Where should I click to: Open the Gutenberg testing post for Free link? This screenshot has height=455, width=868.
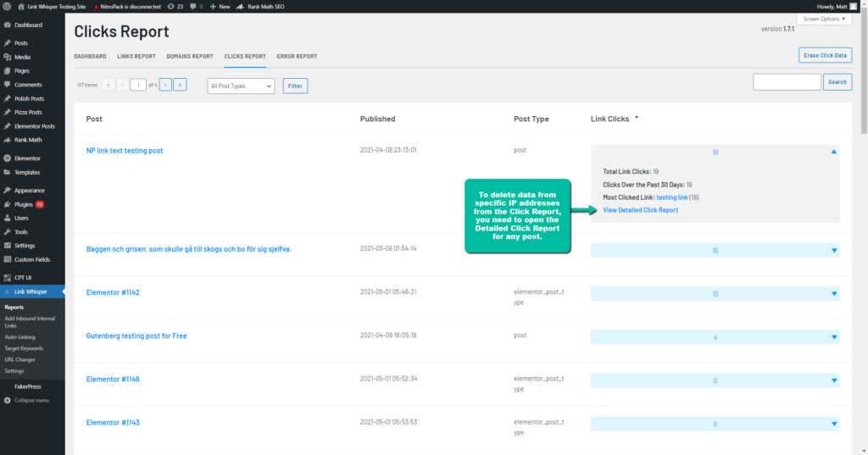pos(136,336)
